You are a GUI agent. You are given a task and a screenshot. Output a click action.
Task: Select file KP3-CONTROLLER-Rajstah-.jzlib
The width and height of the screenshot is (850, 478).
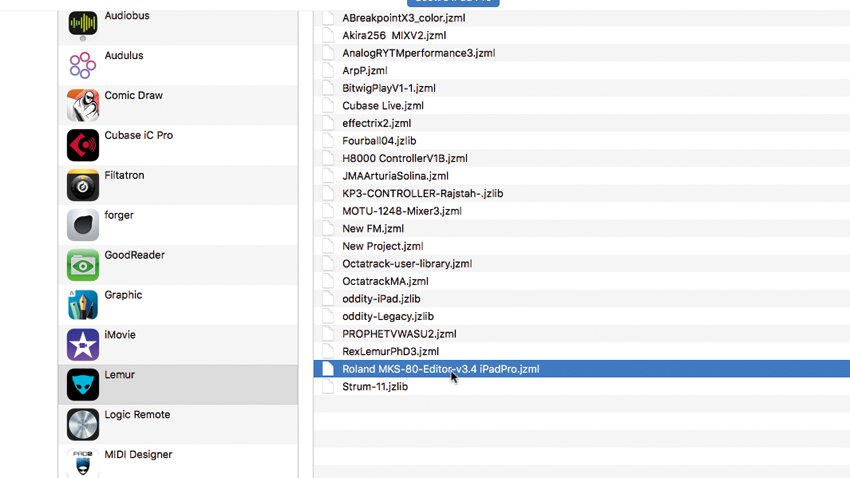point(422,193)
